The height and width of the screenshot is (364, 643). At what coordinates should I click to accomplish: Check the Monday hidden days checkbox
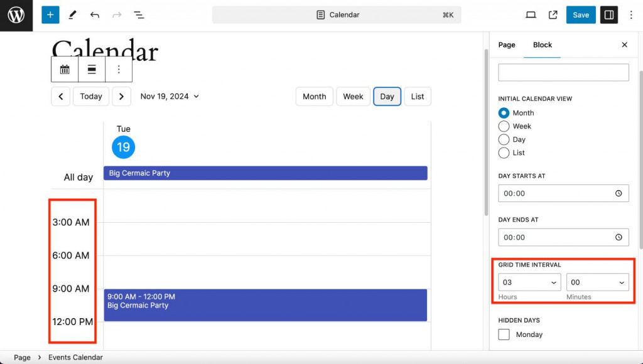[504, 335]
